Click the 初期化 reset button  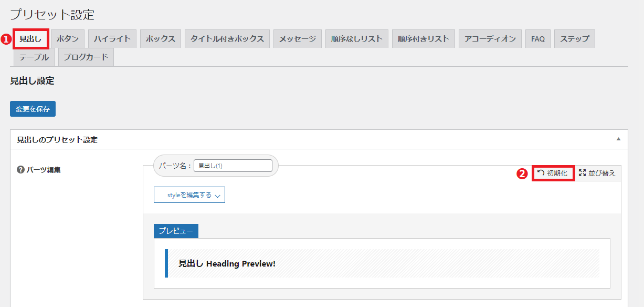[x=553, y=173]
